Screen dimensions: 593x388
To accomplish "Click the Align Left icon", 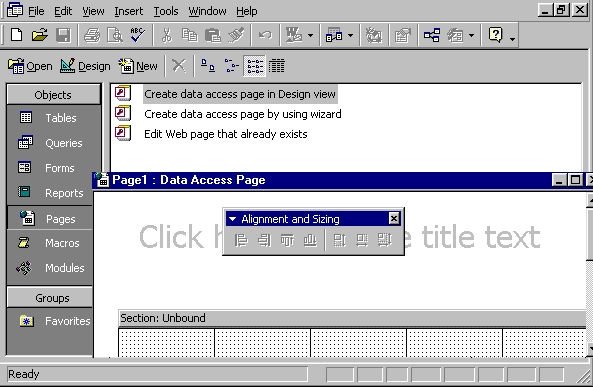I will [241, 240].
